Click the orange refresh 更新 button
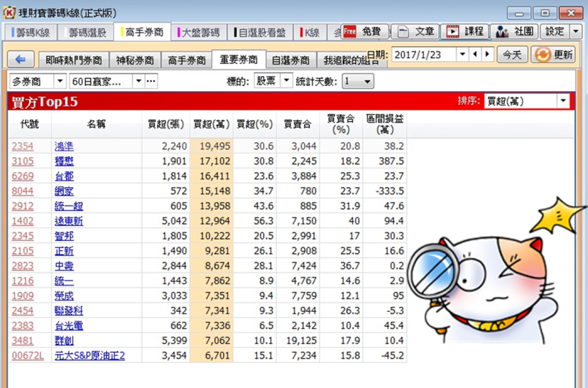 pyautogui.click(x=553, y=55)
